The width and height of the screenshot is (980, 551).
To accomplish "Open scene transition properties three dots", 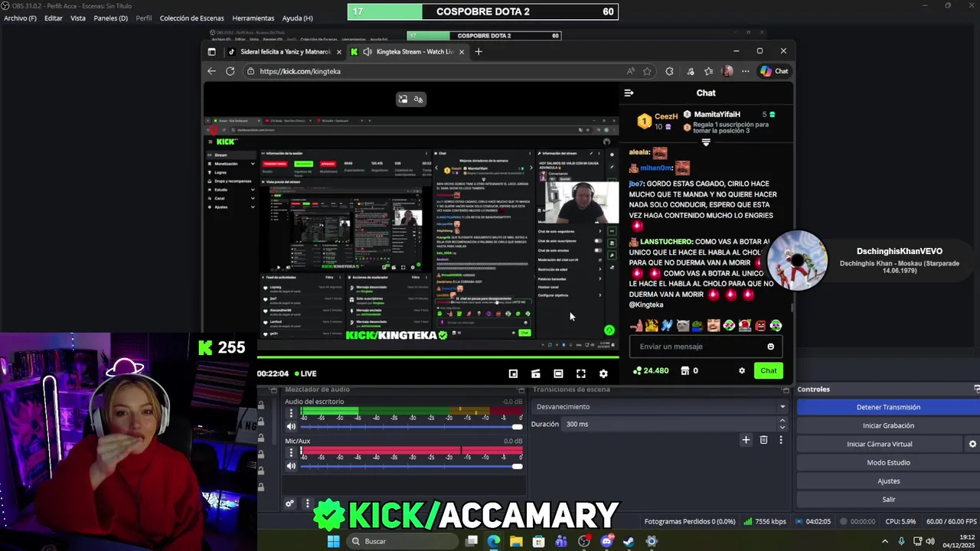I will point(781,440).
